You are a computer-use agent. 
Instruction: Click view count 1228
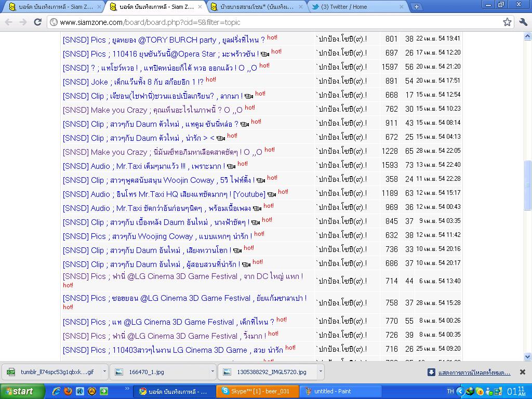[x=389, y=151]
